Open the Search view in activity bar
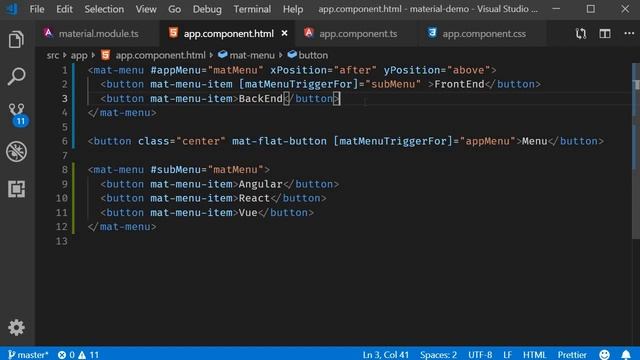The image size is (640, 360). tap(16, 76)
